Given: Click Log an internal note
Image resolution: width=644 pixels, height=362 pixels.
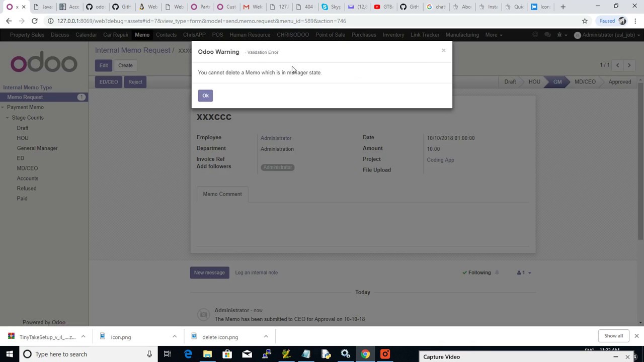Looking at the screenshot, I should (x=256, y=273).
